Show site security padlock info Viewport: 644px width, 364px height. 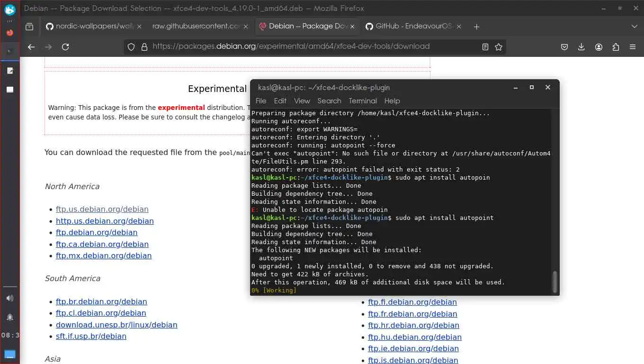144,47
